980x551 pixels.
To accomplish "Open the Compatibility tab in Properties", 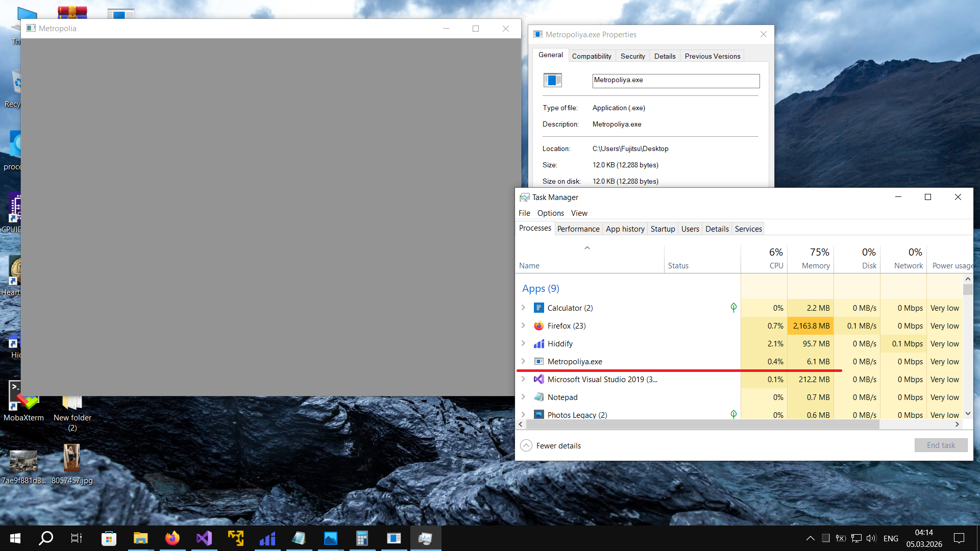I will (x=591, y=56).
